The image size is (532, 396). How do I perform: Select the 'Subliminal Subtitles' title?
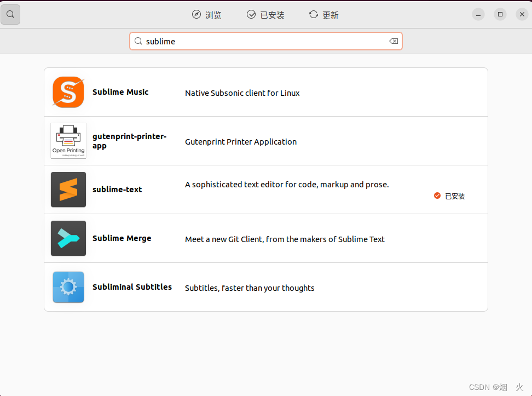point(132,287)
